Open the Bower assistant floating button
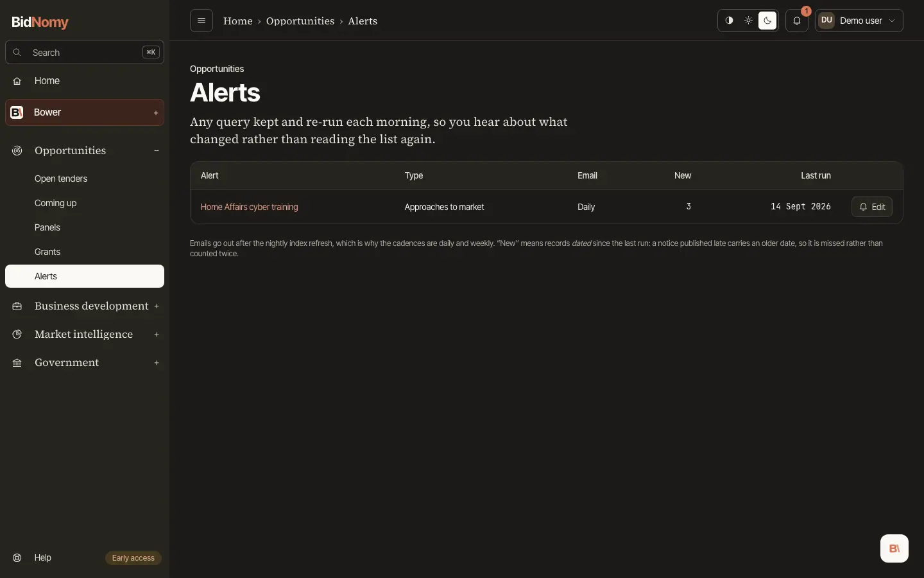This screenshot has width=924, height=578. pyautogui.click(x=894, y=548)
